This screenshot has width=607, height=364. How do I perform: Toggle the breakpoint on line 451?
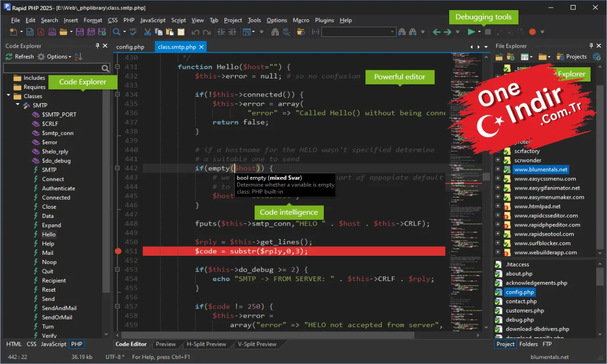pyautogui.click(x=118, y=251)
